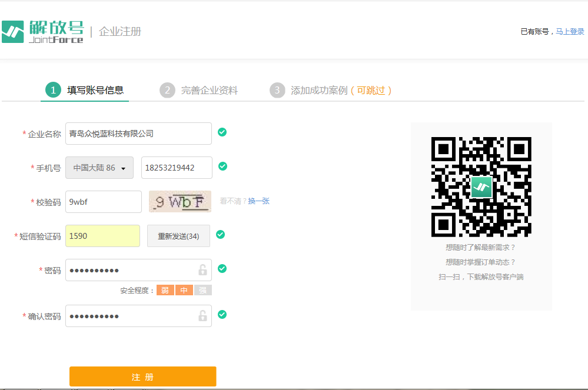The width and height of the screenshot is (588, 390).
Task: Click the 重新发送 resend code button
Action: [178, 236]
